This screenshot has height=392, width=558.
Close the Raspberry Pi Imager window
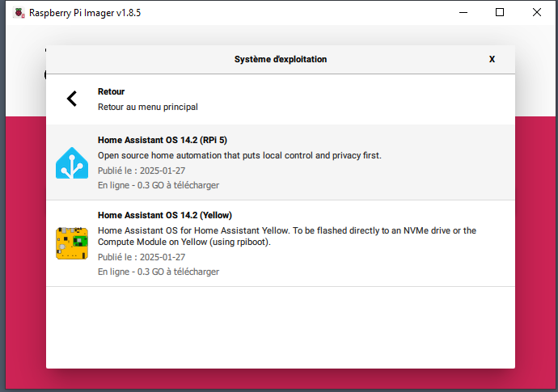[537, 12]
